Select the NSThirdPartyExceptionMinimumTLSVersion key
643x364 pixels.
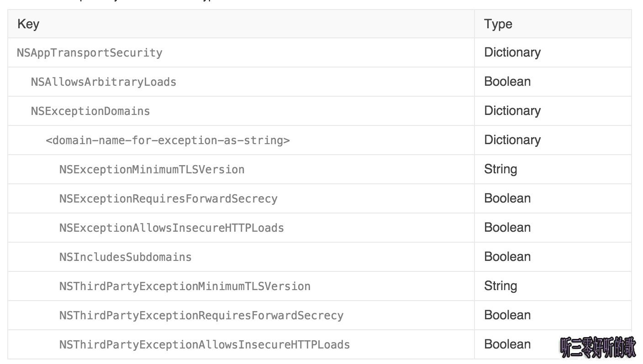point(185,286)
